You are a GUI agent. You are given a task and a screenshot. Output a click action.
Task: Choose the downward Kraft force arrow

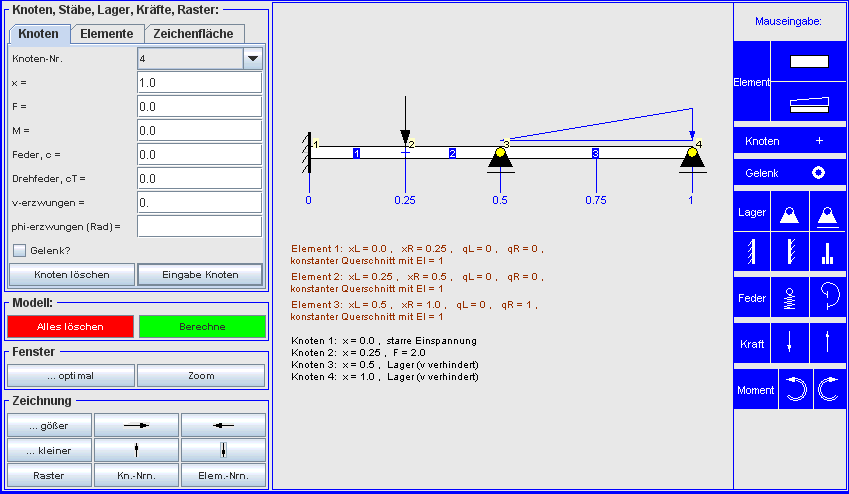tap(790, 343)
